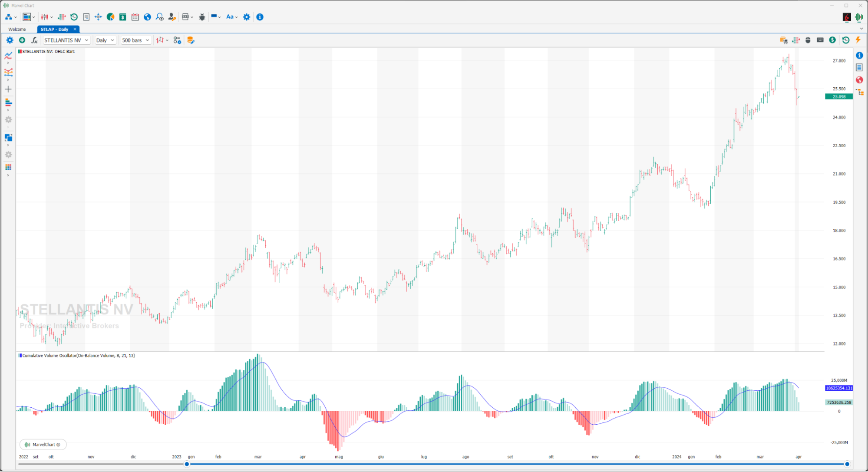Click the 25.098 current price label
This screenshot has width=868, height=472.
click(x=839, y=96)
